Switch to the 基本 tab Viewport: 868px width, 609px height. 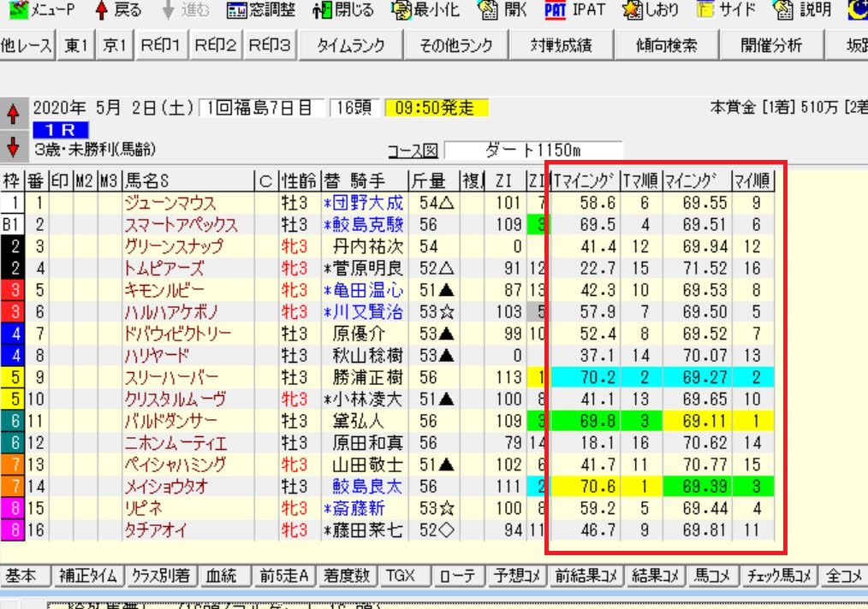(26, 576)
